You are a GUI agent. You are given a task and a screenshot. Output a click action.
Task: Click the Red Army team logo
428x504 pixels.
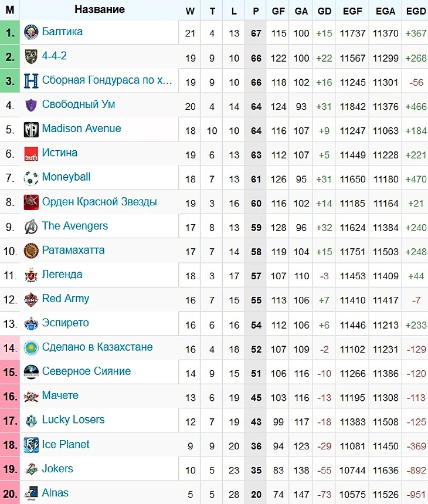pos(31,299)
